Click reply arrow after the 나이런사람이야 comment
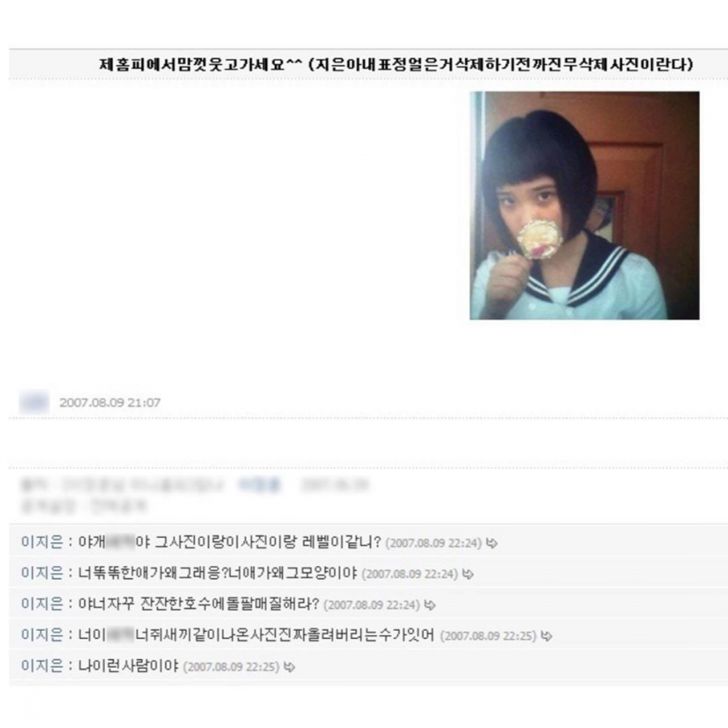728x728 pixels. point(290,667)
